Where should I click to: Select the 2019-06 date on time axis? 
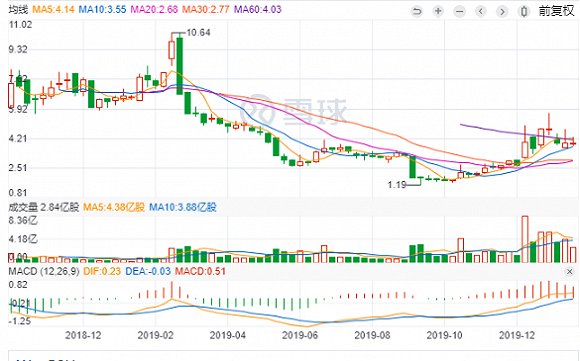pos(300,335)
